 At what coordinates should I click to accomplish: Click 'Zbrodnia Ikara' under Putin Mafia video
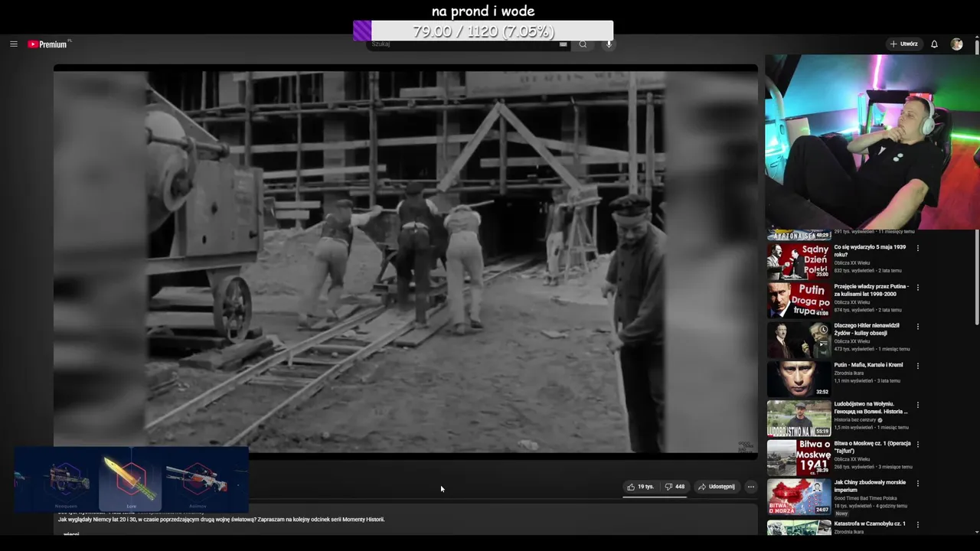[848, 373]
